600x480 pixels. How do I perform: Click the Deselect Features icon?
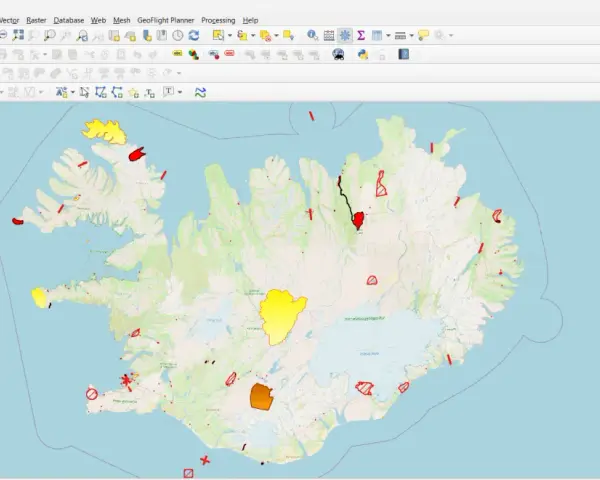(x=265, y=36)
